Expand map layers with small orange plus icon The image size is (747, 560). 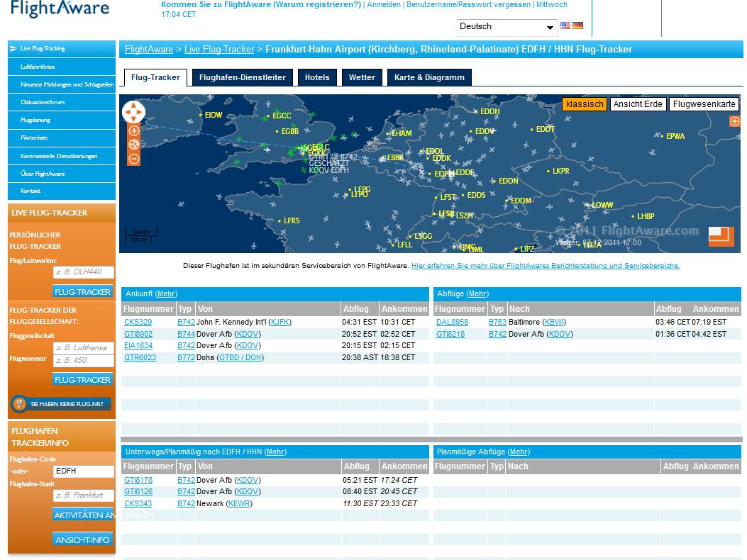click(734, 121)
